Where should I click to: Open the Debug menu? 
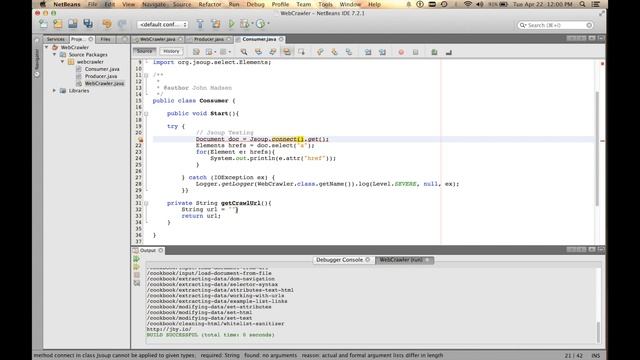pos(256,4)
